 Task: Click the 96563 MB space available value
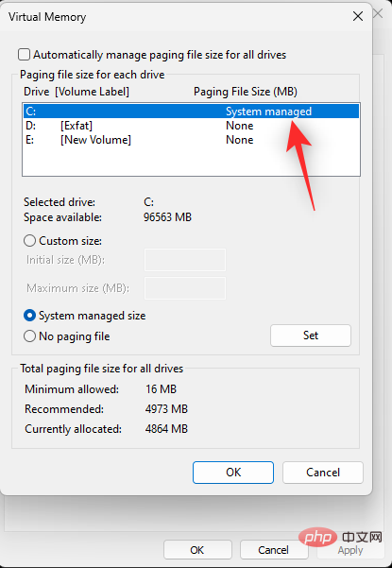(167, 217)
